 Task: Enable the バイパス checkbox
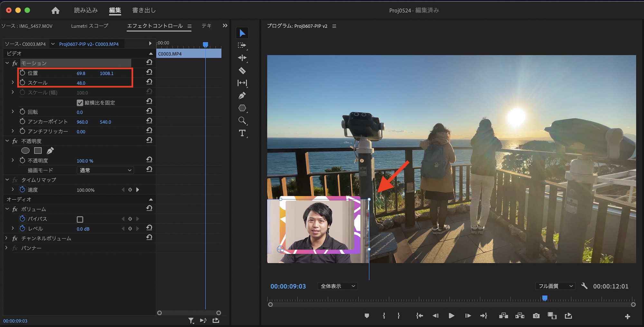(x=80, y=219)
